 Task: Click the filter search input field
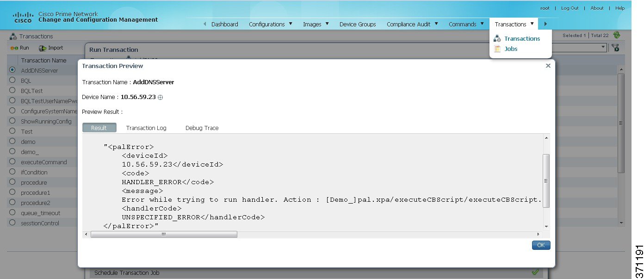click(576, 47)
